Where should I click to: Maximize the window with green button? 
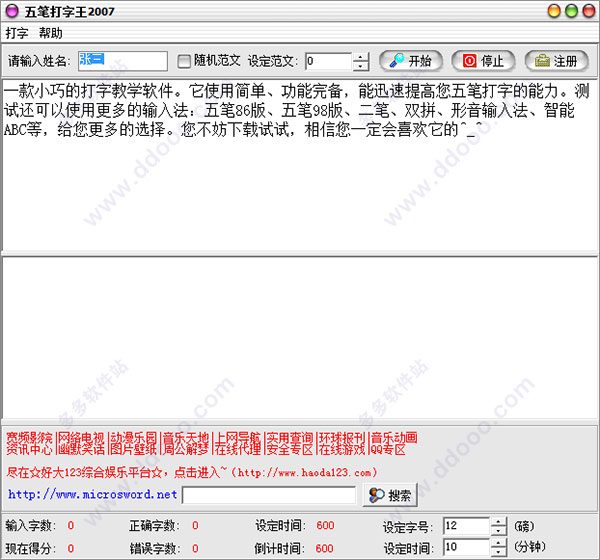[571, 11]
